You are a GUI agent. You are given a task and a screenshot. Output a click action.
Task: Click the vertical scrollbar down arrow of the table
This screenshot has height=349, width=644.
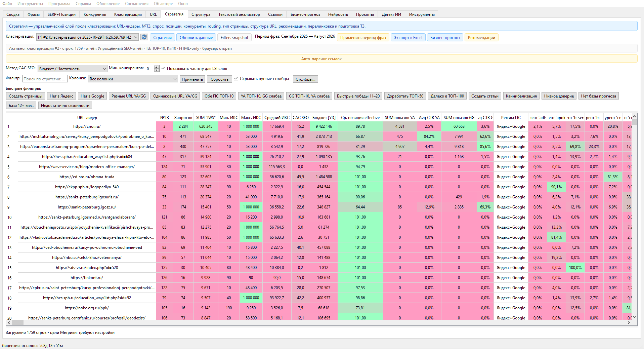[634, 317]
